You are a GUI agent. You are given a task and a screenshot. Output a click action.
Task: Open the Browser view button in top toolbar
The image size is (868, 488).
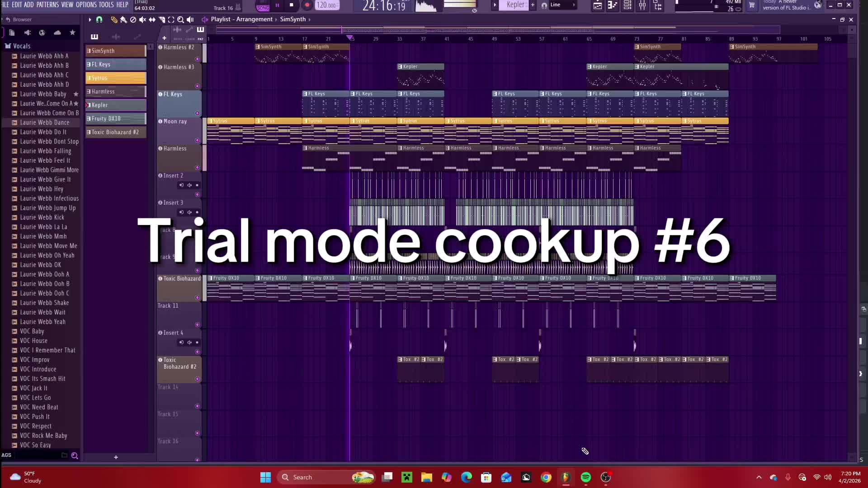coord(658,5)
